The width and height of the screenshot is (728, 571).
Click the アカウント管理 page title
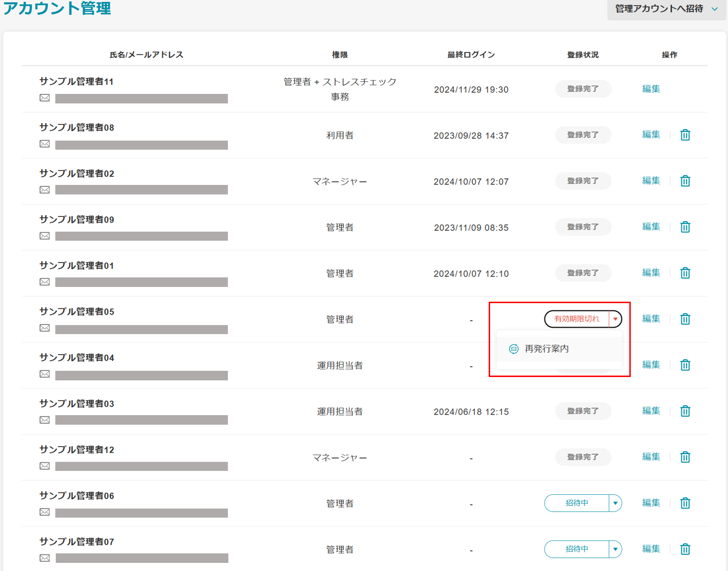tap(57, 8)
